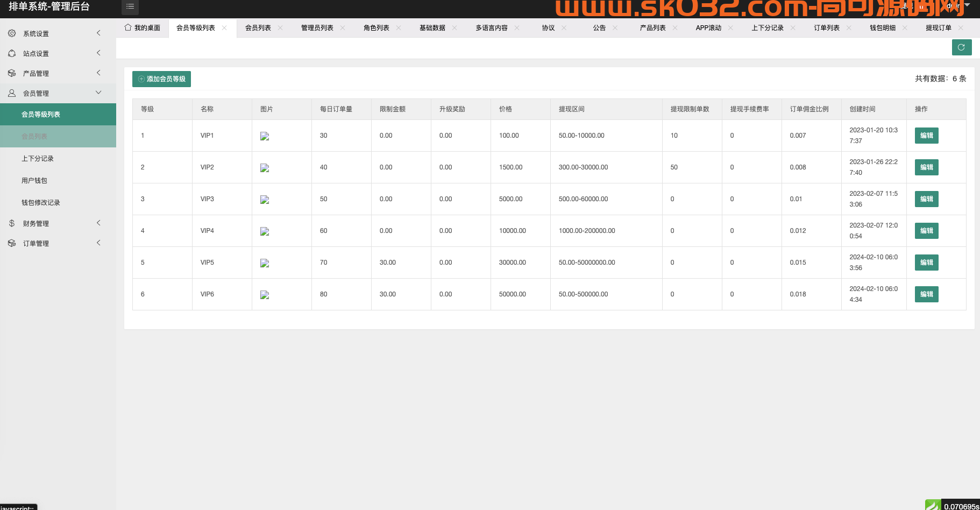Click the VIP4 withdrawal range 1000.00-200000.00
The height and width of the screenshot is (510, 980).
[587, 231]
